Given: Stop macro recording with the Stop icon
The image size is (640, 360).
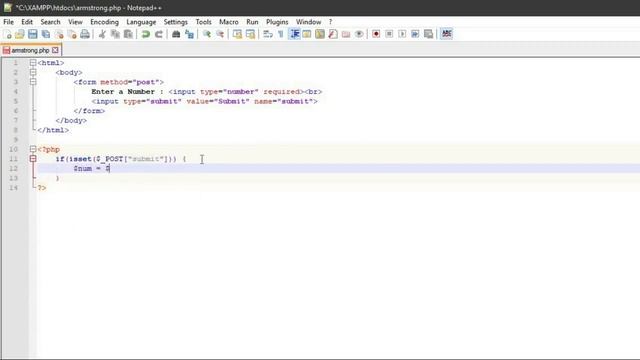Looking at the screenshot, I should click(x=389, y=34).
